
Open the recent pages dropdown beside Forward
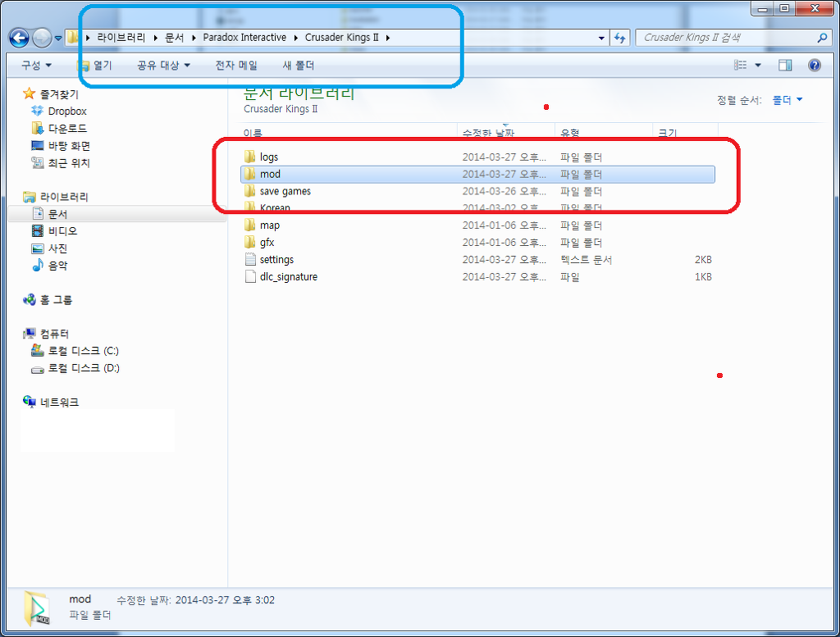click(x=58, y=38)
